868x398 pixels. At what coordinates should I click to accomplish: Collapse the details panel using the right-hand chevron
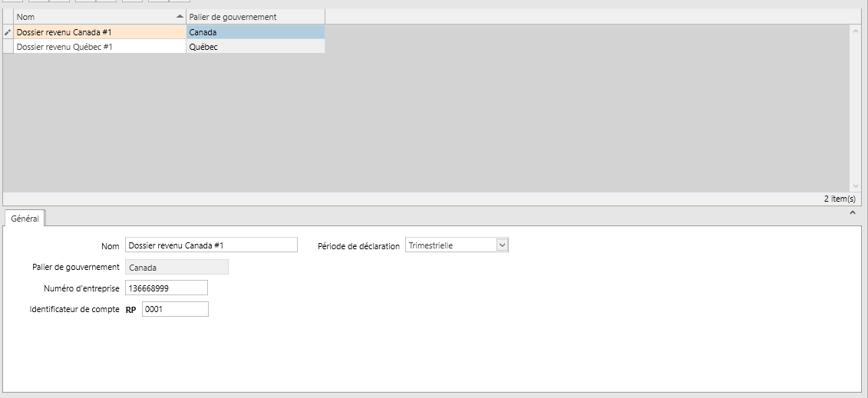[x=853, y=212]
